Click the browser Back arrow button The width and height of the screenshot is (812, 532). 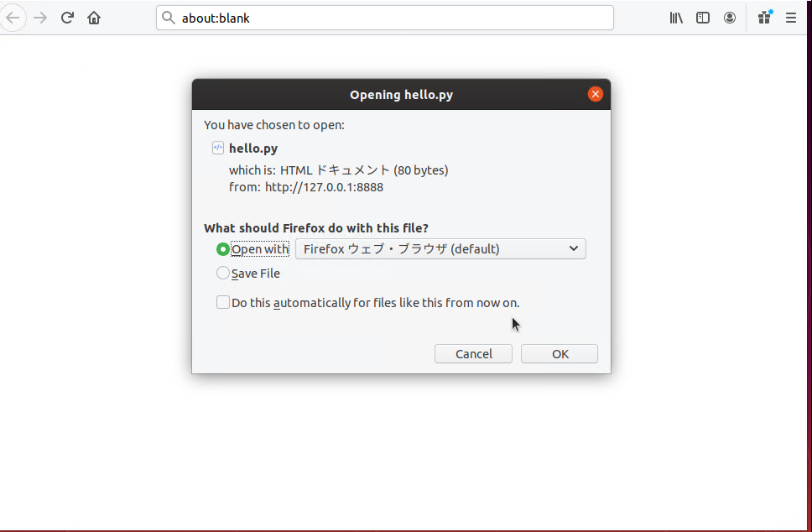13,18
